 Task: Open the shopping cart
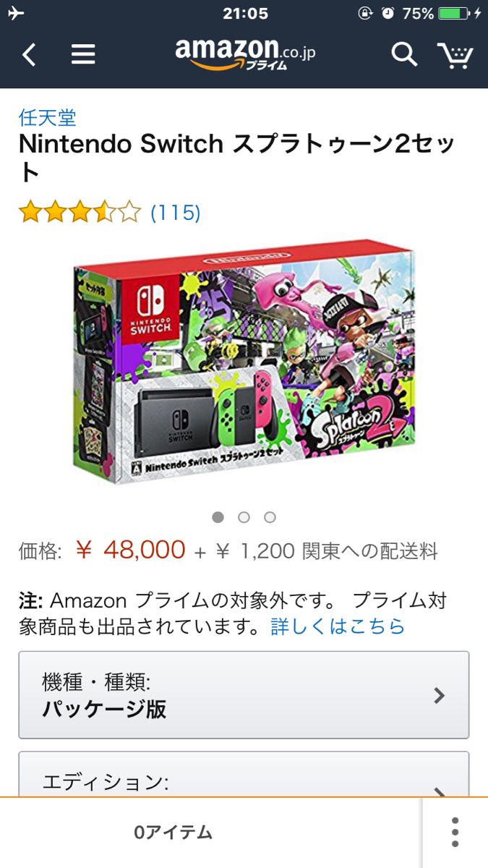coord(455,55)
